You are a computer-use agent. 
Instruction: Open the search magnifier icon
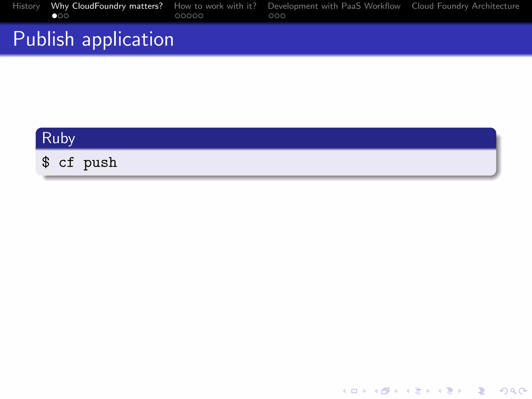pyautogui.click(x=513, y=391)
